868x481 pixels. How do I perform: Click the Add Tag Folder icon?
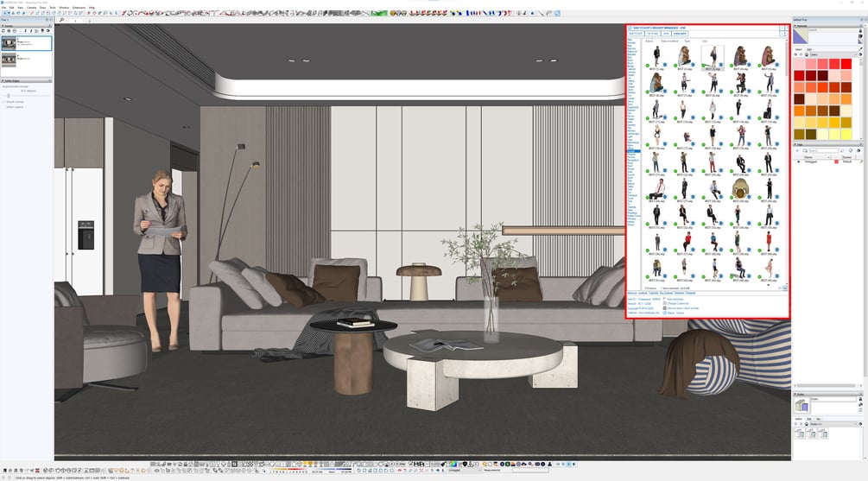point(806,150)
